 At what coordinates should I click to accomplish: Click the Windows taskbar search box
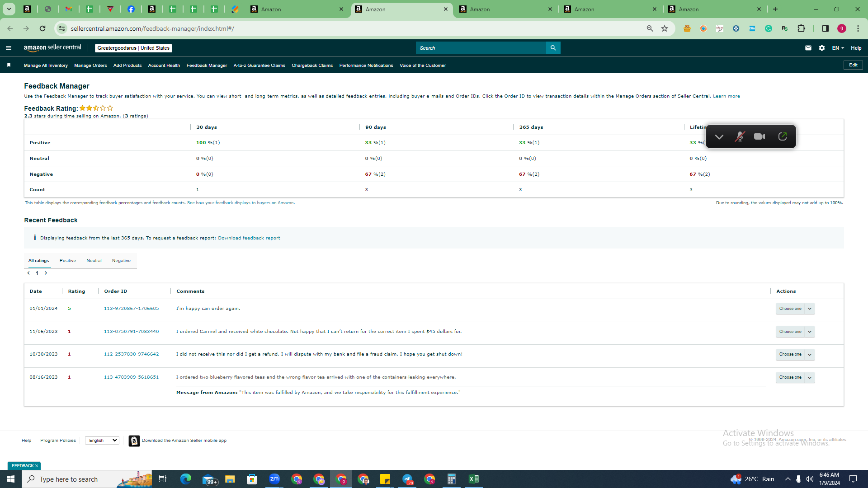(87, 479)
